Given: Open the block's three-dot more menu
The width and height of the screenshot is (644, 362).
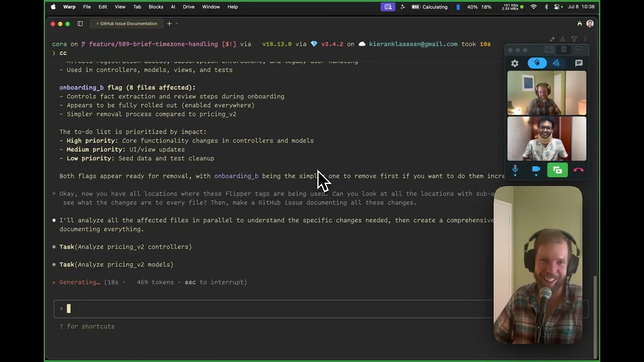Looking at the screenshot, I should 585,39.
